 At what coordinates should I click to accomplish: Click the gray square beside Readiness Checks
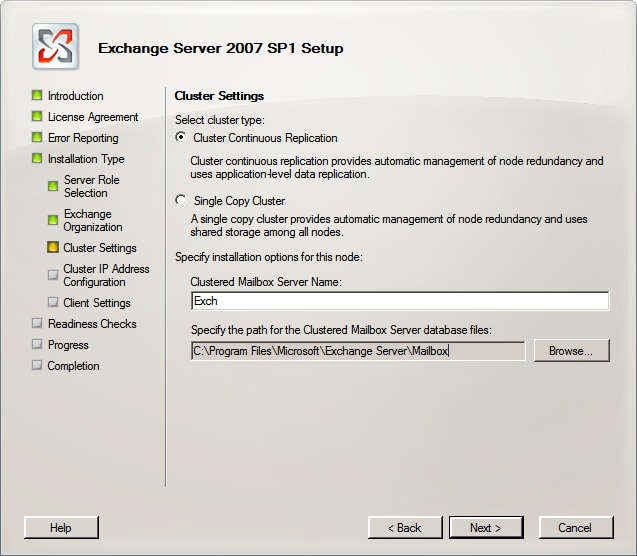37,323
